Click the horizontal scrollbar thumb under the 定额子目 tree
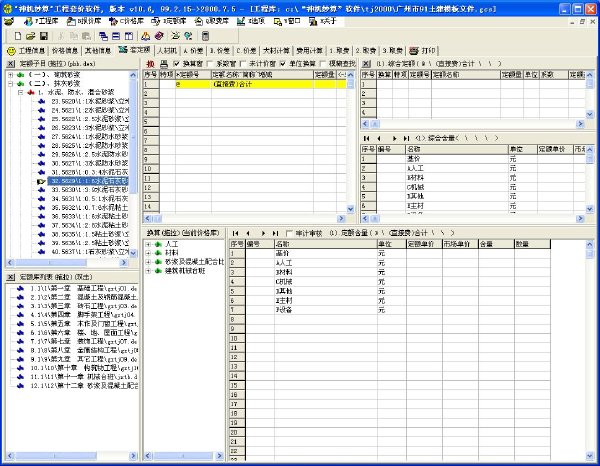 51,263
